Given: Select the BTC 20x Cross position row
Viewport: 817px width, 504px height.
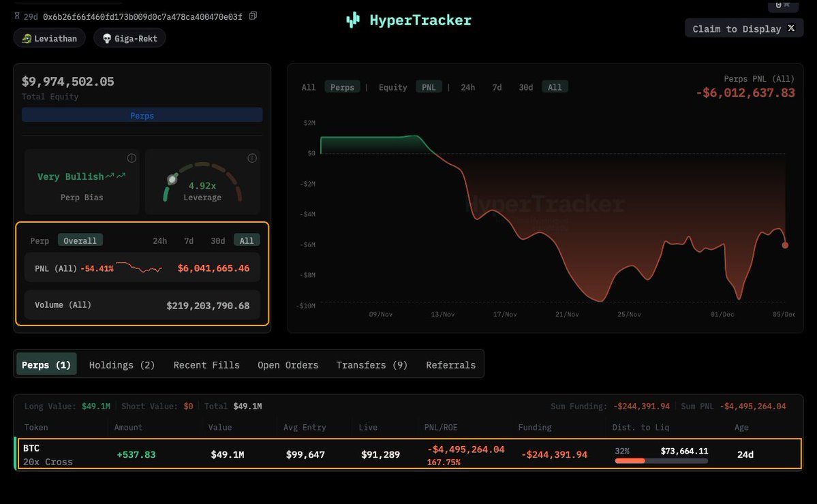Looking at the screenshot, I should click(407, 454).
